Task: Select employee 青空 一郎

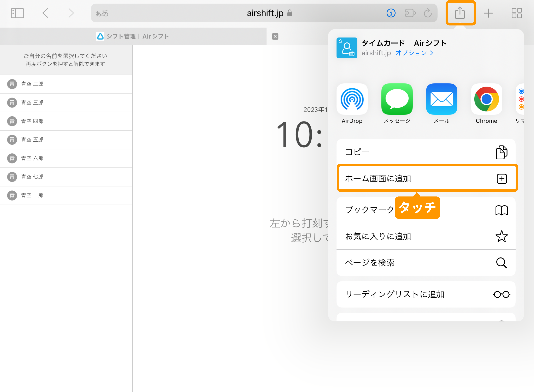Action: tap(66, 195)
